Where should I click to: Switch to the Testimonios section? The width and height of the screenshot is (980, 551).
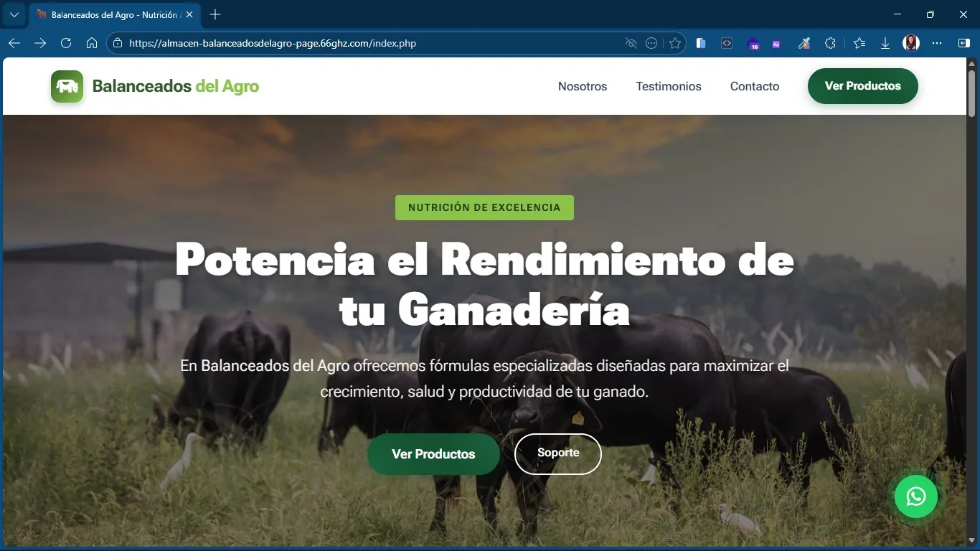pyautogui.click(x=668, y=86)
